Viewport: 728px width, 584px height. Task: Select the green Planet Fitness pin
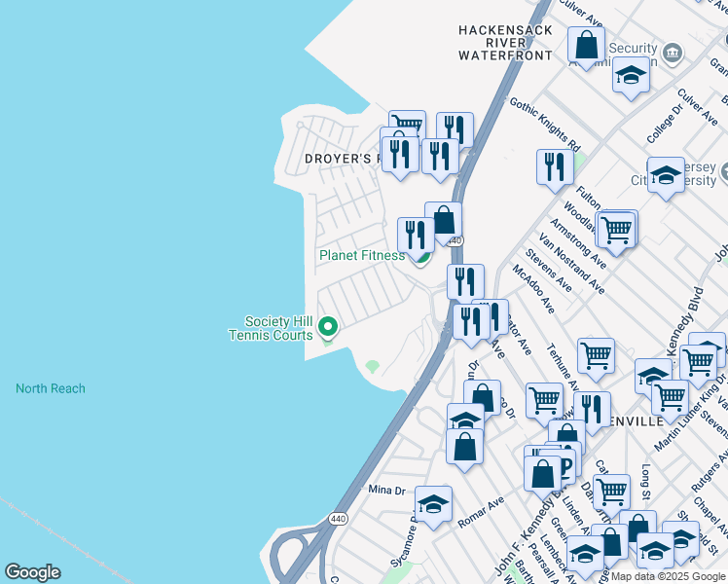(x=422, y=256)
